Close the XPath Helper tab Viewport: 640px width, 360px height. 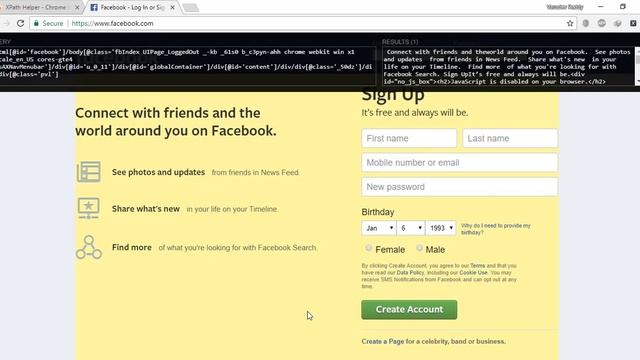[x=77, y=7]
